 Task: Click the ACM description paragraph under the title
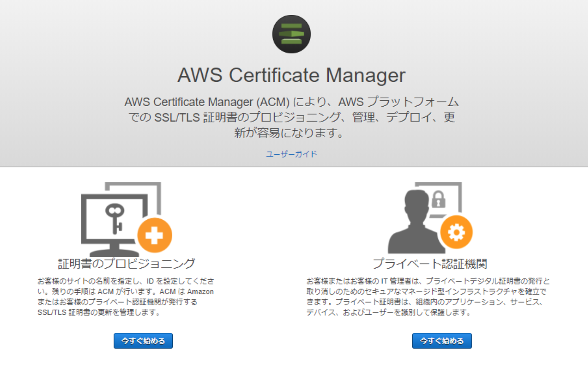pos(292,117)
